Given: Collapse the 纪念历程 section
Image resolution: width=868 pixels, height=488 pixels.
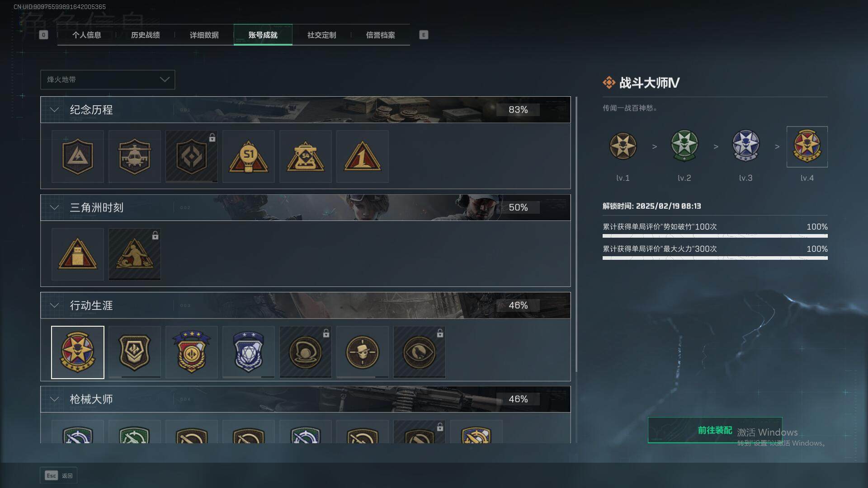Looking at the screenshot, I should pos(54,110).
